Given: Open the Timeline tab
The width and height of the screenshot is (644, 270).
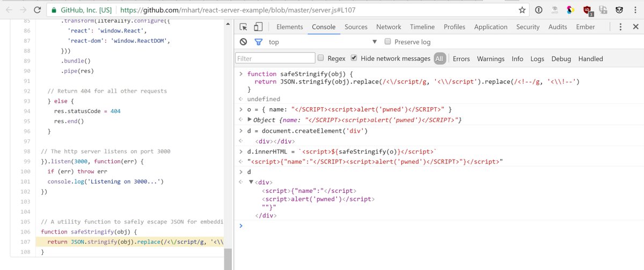Looking at the screenshot, I should pyautogui.click(x=422, y=27).
